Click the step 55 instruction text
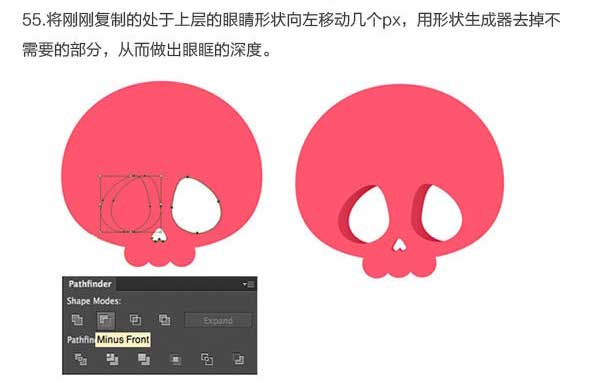The height and width of the screenshot is (388, 600). coord(291,35)
